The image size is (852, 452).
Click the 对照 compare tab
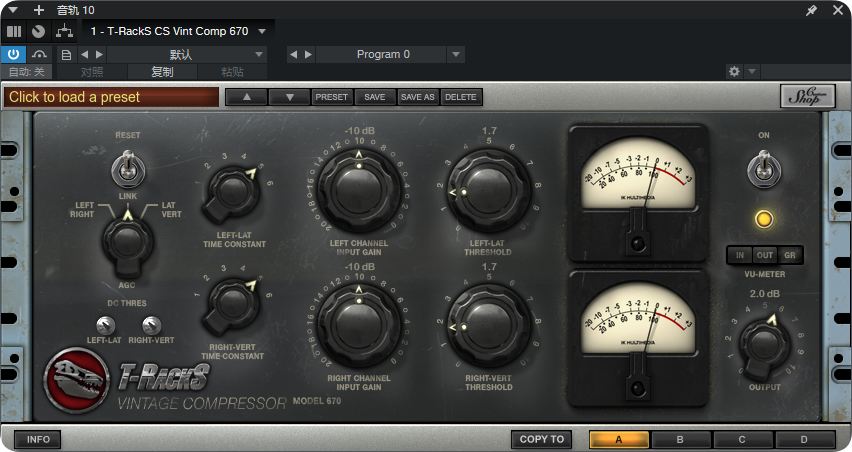(x=92, y=72)
